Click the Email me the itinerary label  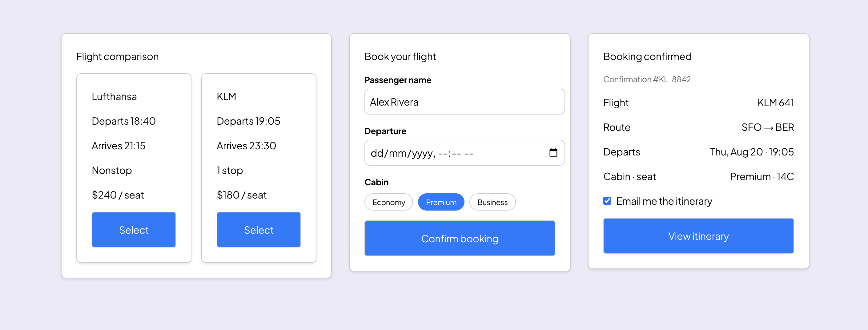point(664,201)
